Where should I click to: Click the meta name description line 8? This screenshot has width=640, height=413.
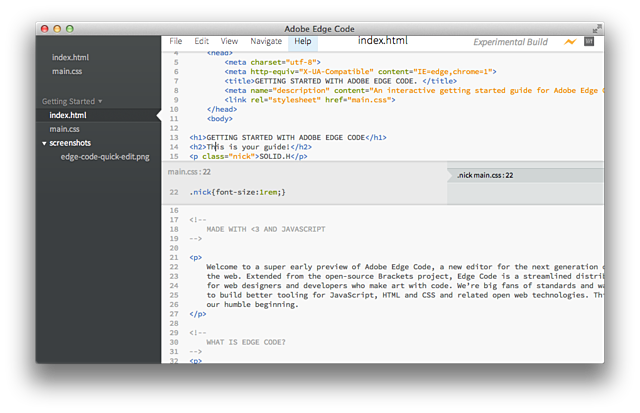[413, 91]
